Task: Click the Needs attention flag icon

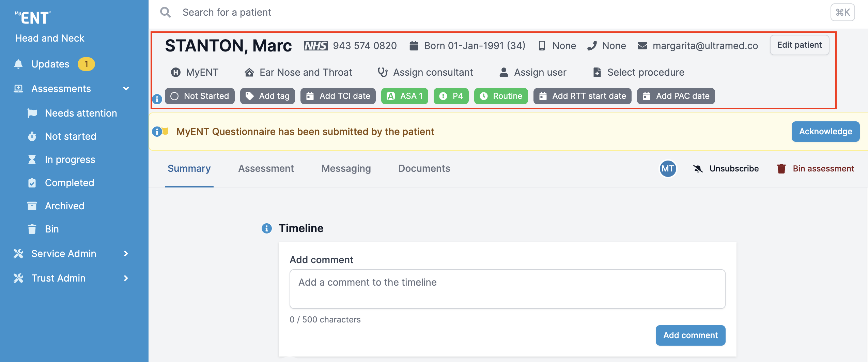Action: [32, 113]
